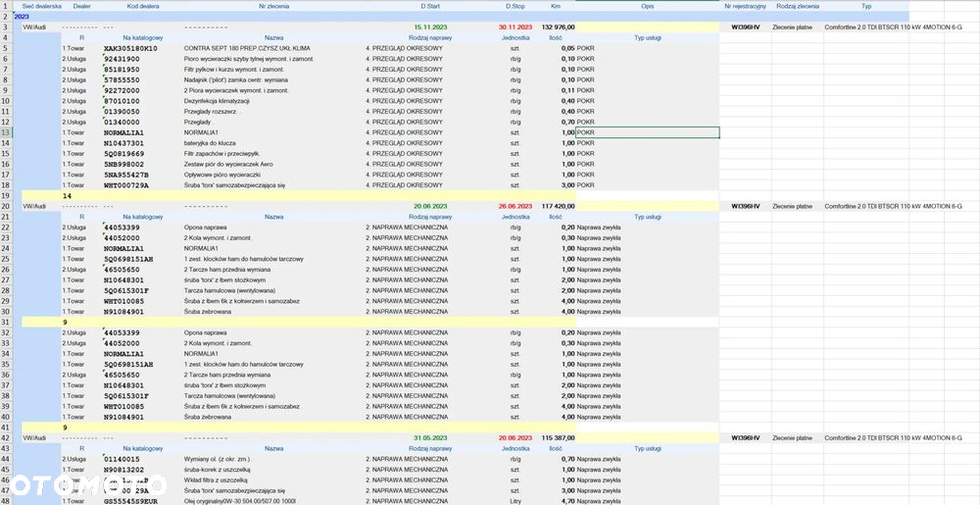Select the 'Opis' header cell
Image resolution: width=980 pixels, height=505 pixels.
pyautogui.click(x=648, y=6)
